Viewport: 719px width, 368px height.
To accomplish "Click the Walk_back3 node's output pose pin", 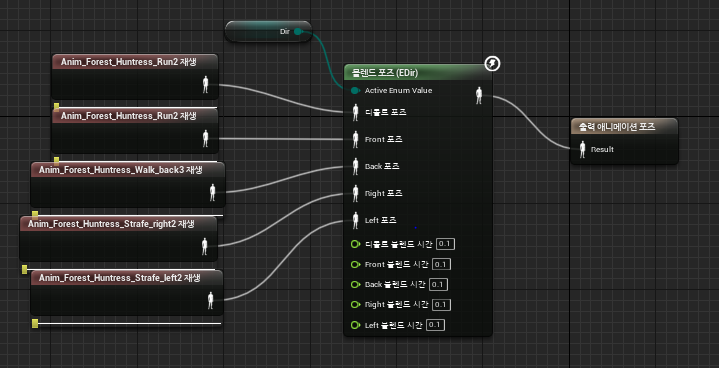I will pos(212,192).
